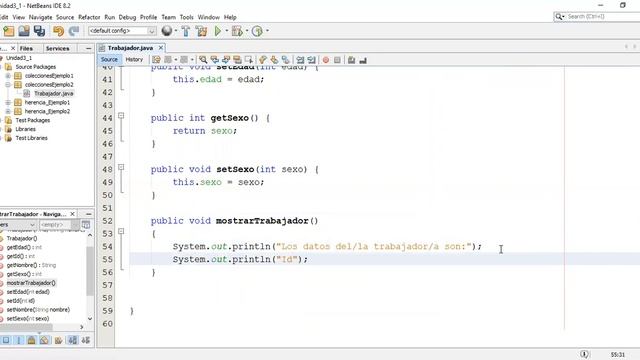Click the Uncomment editor toolbar icon
The width and height of the screenshot is (640, 360).
coord(363,60)
